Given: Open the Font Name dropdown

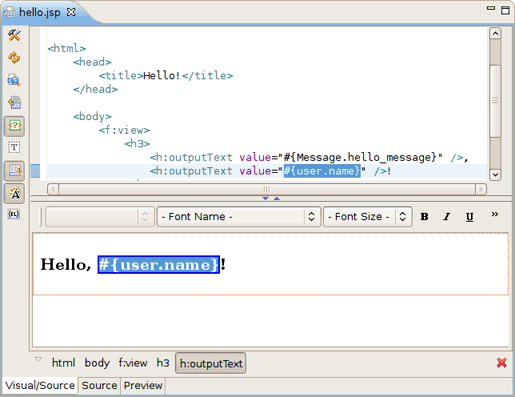Looking at the screenshot, I should click(239, 217).
